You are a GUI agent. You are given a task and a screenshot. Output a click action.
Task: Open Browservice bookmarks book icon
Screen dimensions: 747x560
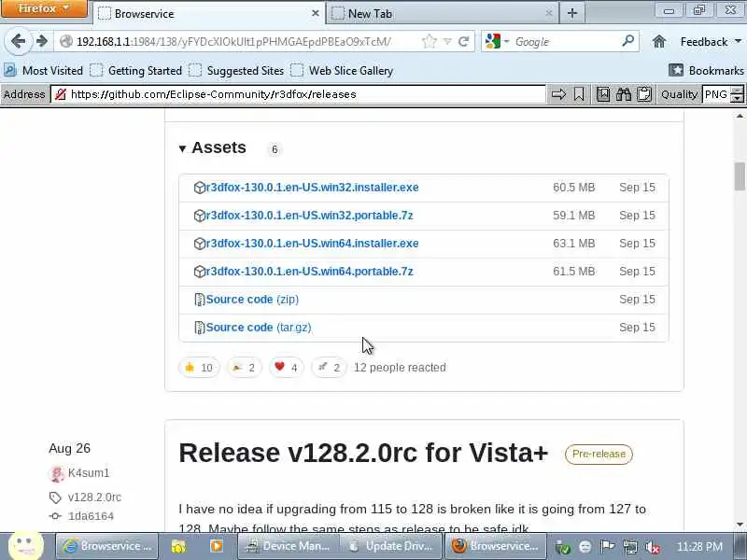pos(602,94)
